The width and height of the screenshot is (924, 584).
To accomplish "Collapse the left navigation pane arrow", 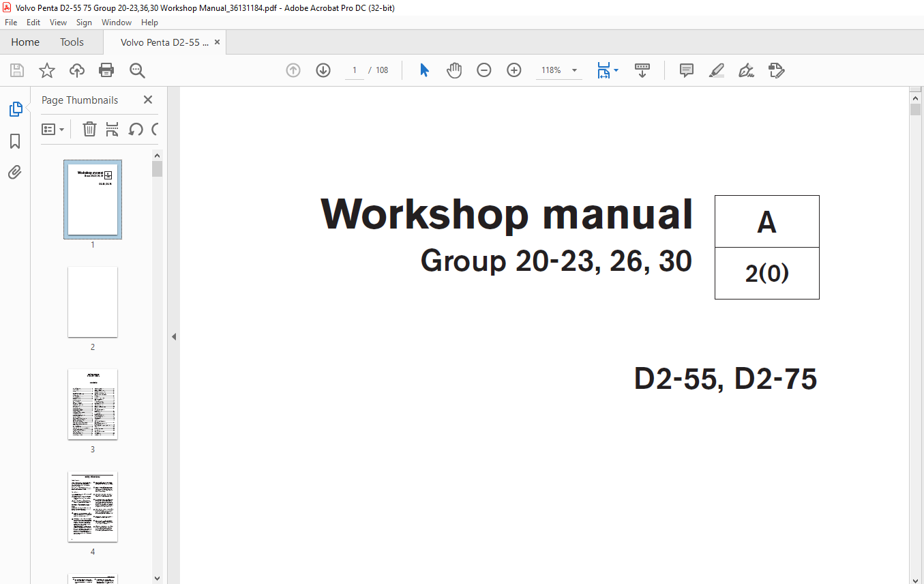I will click(x=174, y=336).
